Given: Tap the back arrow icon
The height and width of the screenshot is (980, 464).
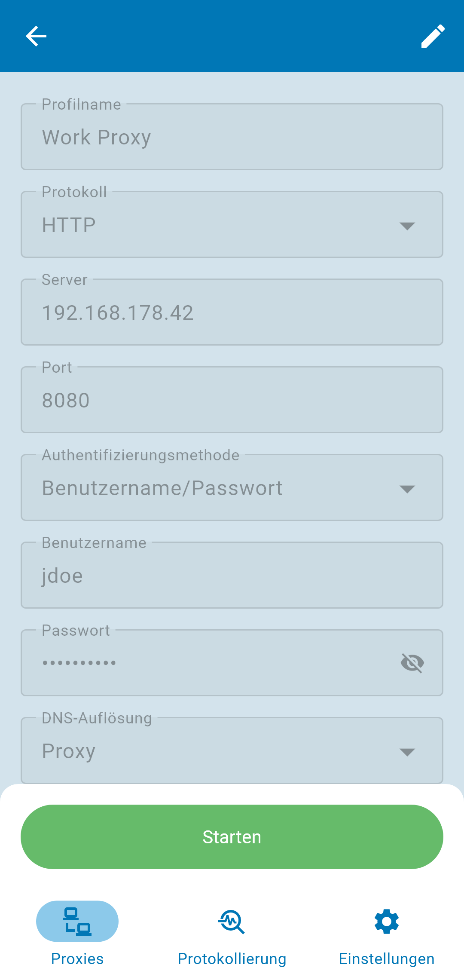Looking at the screenshot, I should tap(36, 36).
